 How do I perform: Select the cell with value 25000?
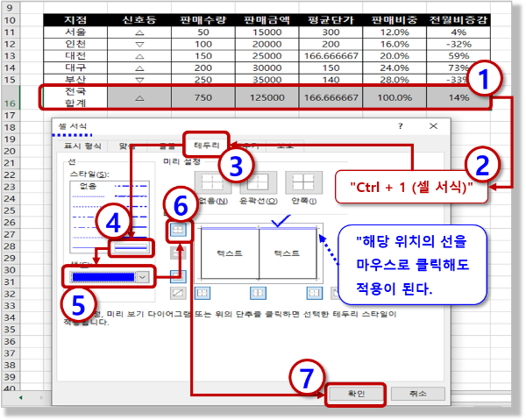(x=267, y=56)
